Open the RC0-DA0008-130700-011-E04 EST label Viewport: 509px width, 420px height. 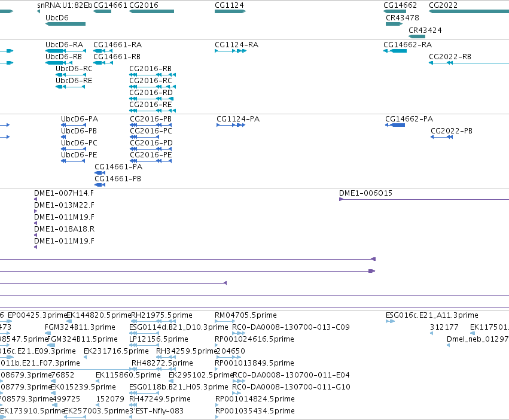tap(291, 375)
